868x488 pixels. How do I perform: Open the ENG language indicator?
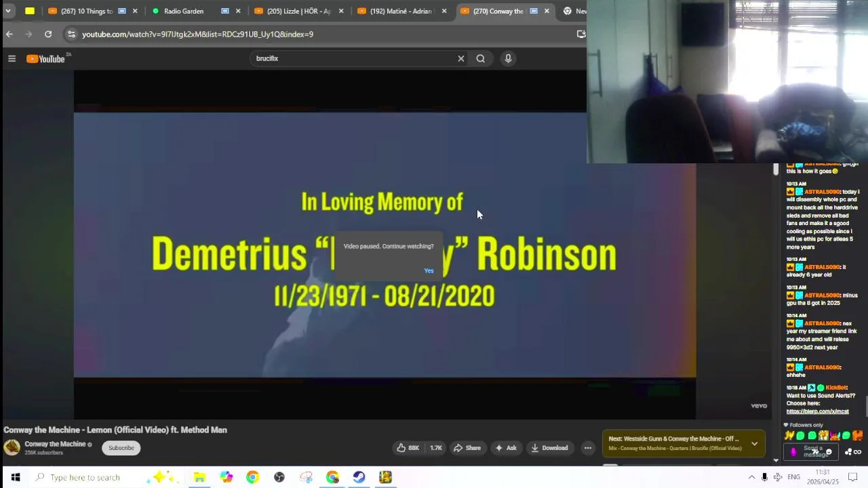pyautogui.click(x=793, y=477)
